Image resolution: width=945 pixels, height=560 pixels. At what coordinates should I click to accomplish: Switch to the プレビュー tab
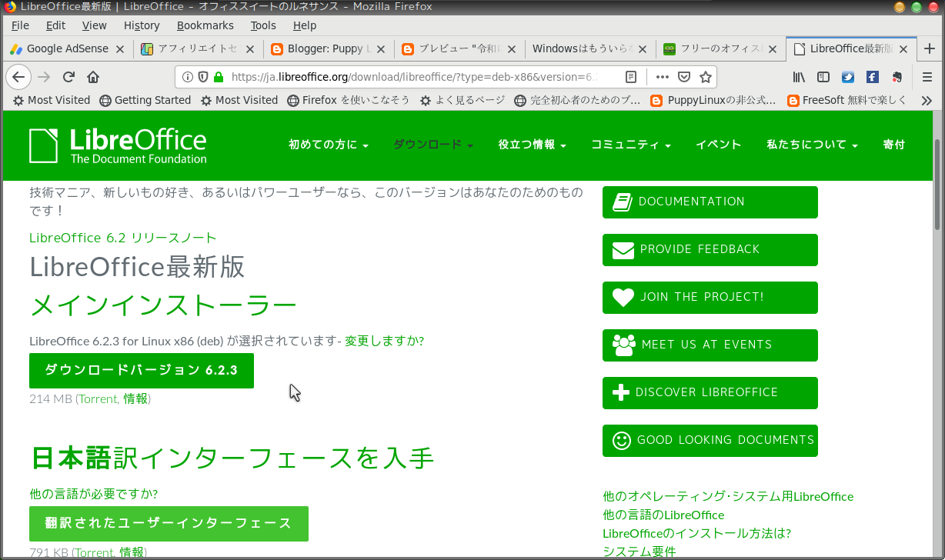click(x=459, y=48)
